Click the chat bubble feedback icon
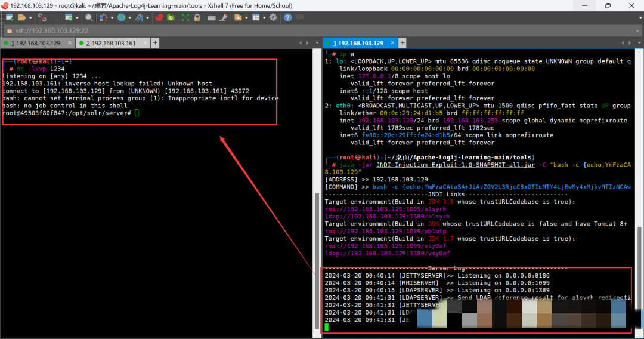This screenshot has height=339, width=644. pyautogui.click(x=300, y=17)
